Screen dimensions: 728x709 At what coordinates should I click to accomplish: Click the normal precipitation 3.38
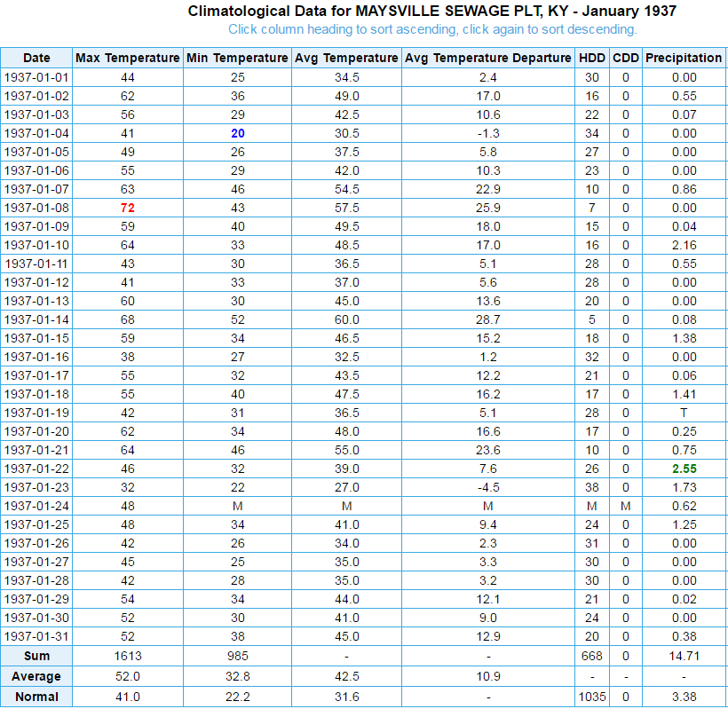click(x=684, y=697)
